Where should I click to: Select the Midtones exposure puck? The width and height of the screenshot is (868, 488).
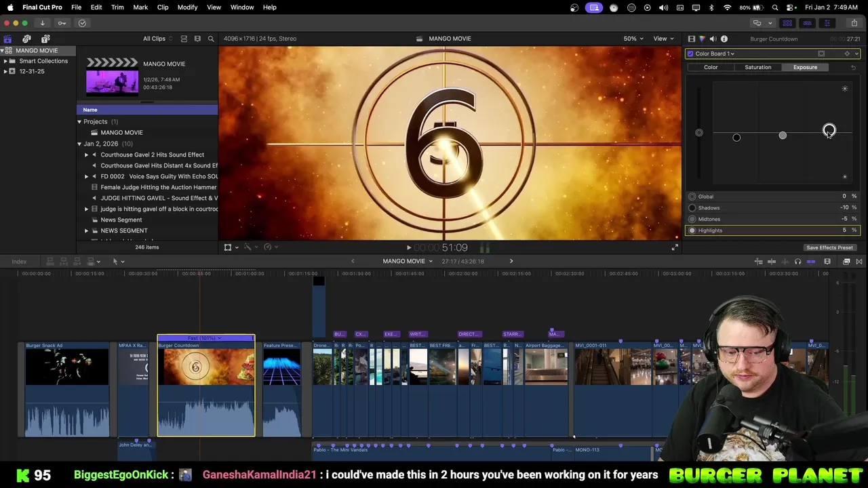tap(783, 136)
